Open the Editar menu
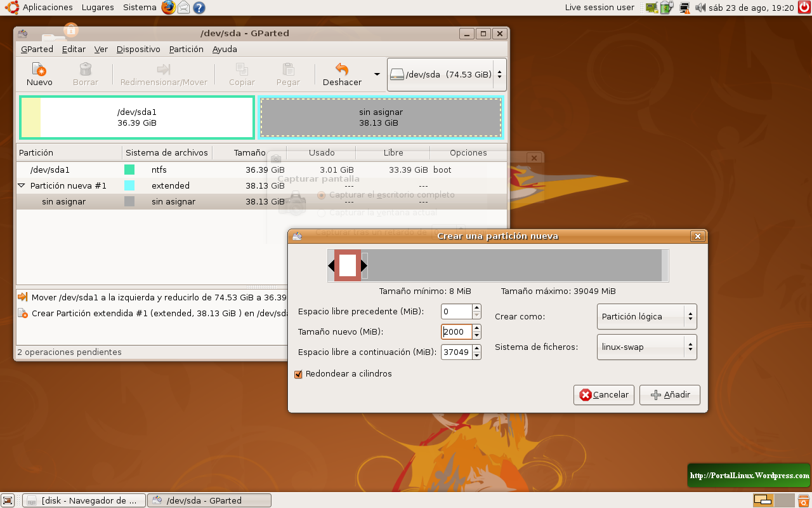The image size is (812, 508). 74,49
